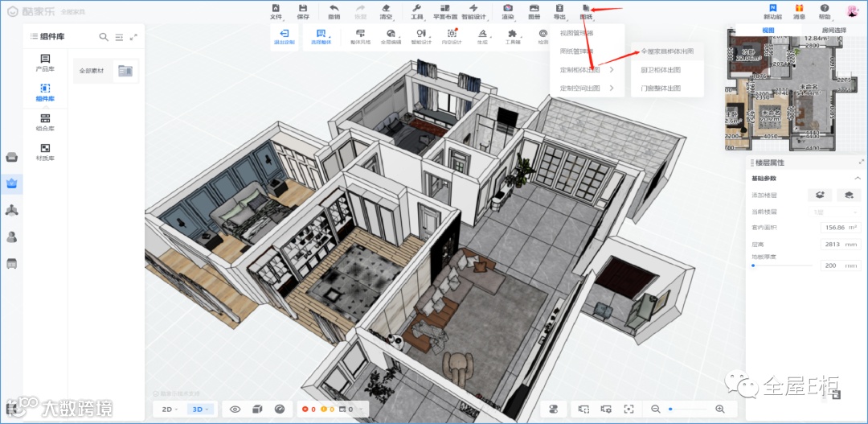
Task: Open the 工具 (Tools) wrench menu
Action: [x=417, y=11]
